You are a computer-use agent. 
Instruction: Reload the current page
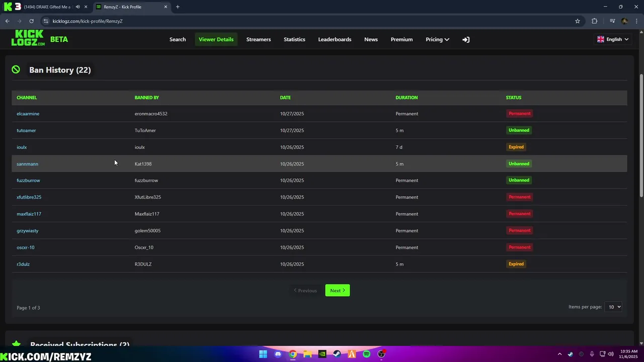pyautogui.click(x=31, y=21)
